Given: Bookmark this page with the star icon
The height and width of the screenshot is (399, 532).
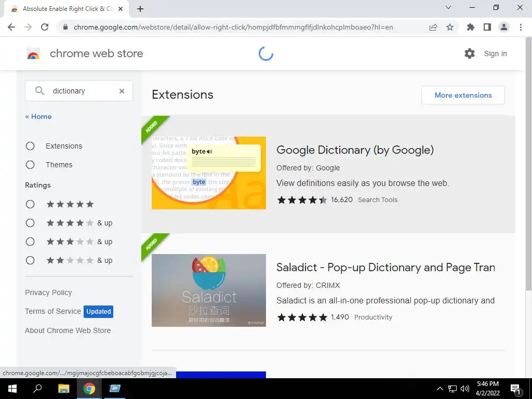Looking at the screenshot, I should click(450, 27).
